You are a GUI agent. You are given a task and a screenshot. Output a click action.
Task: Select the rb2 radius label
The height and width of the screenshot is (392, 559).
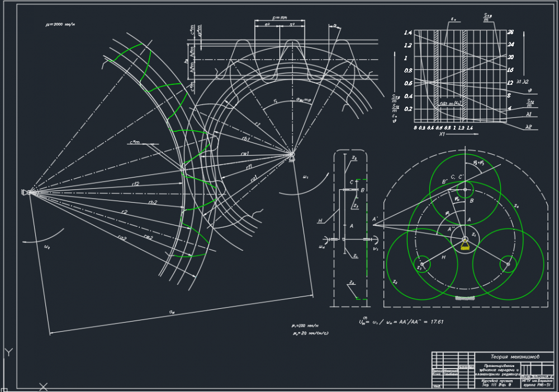click(x=152, y=202)
